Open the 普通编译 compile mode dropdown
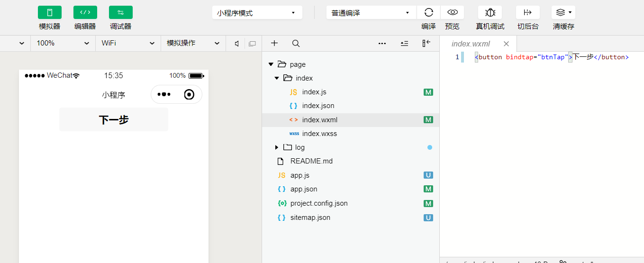Image resolution: width=644 pixels, height=263 pixels. pos(372,13)
